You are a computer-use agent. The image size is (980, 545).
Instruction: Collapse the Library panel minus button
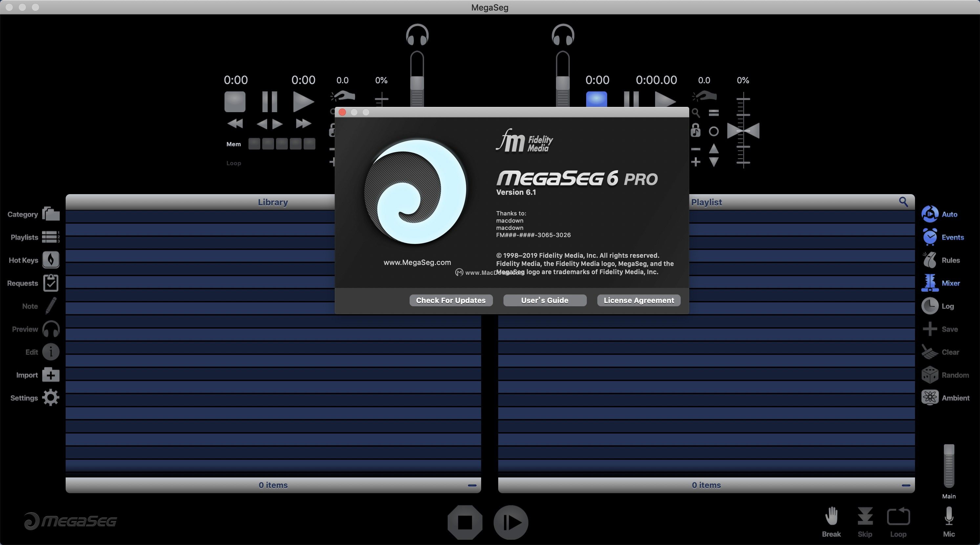tap(472, 485)
